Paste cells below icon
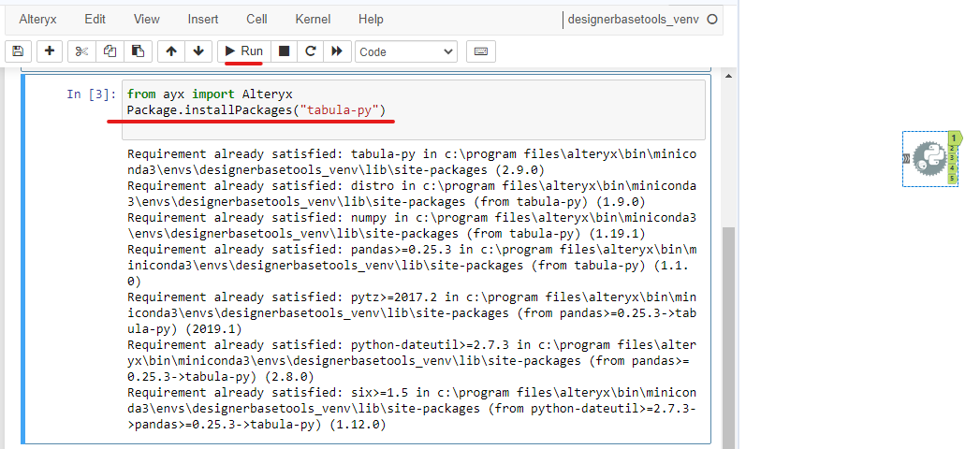 [139, 51]
